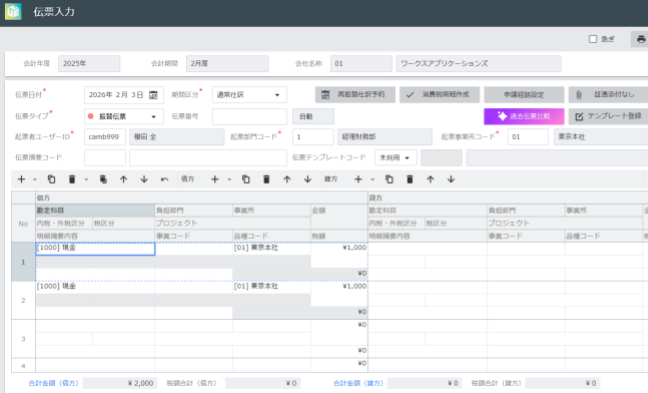
Task: Toggle the 急ぎ checkbox
Action: pyautogui.click(x=593, y=39)
